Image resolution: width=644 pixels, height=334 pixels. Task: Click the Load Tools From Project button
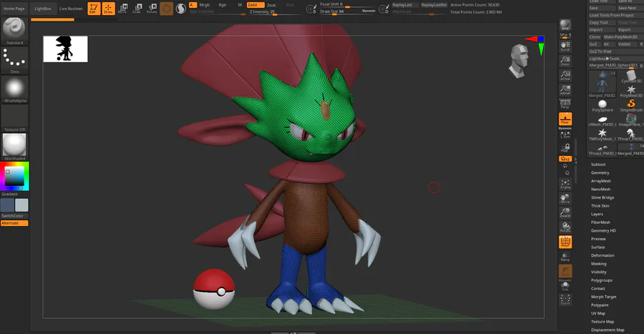[615, 15]
